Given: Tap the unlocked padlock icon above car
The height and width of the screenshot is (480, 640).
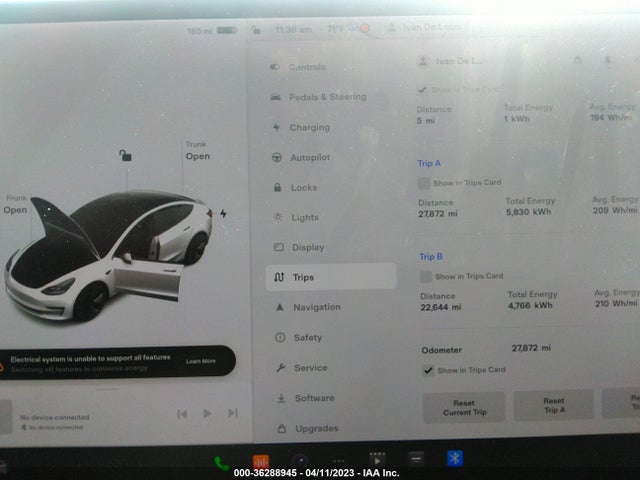Looking at the screenshot, I should click(125, 155).
